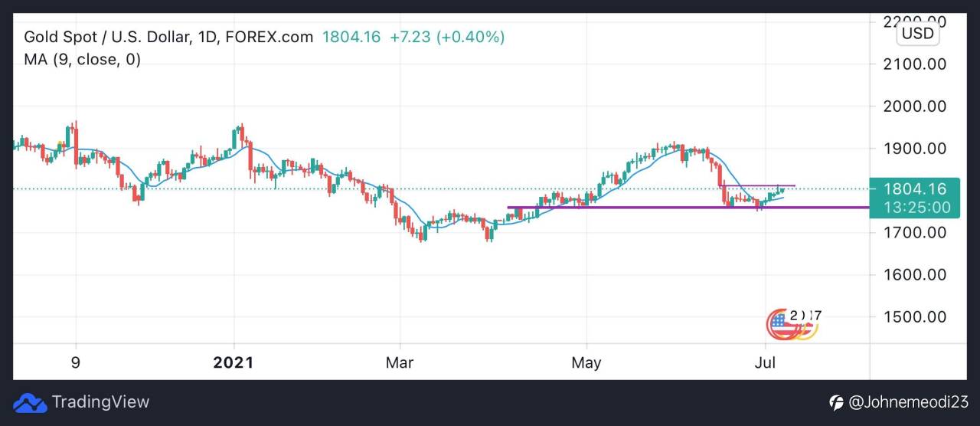Viewport: 980px width, 426px height.
Task: Click the +7.23 (+0.40%) change value
Action: point(447,37)
